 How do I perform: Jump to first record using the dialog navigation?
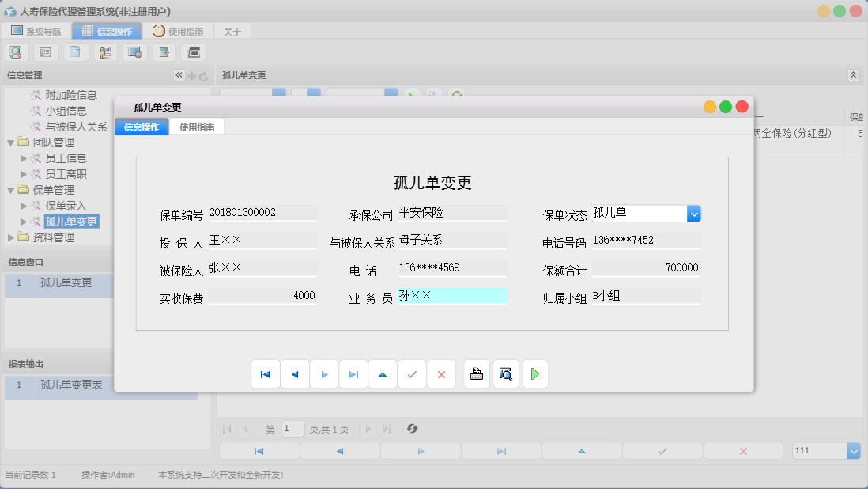click(266, 373)
